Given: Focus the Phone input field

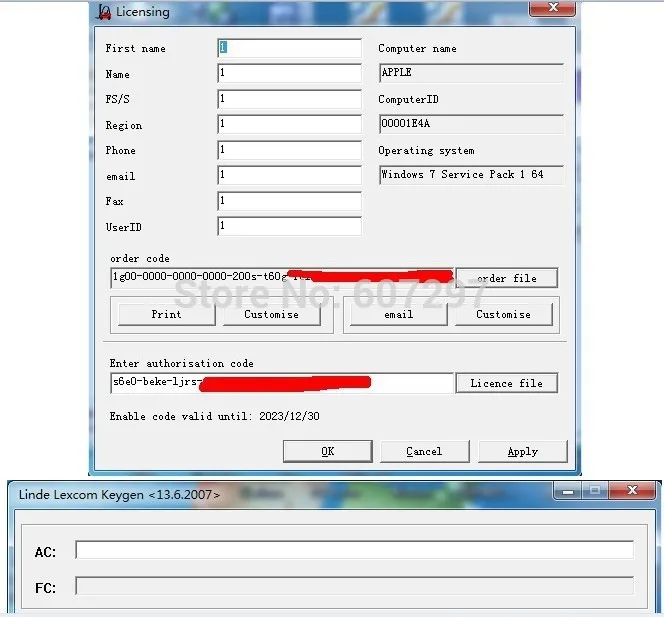Looking at the screenshot, I should click(x=290, y=150).
